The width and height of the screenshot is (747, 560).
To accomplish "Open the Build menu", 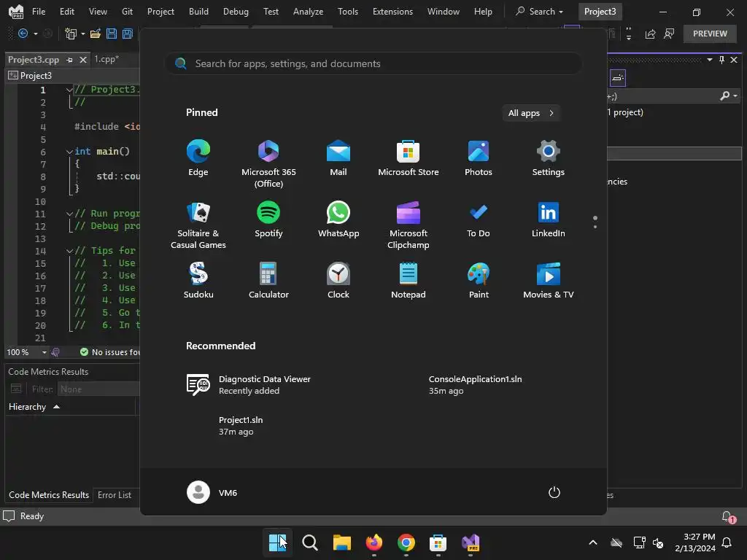I will [x=198, y=12].
